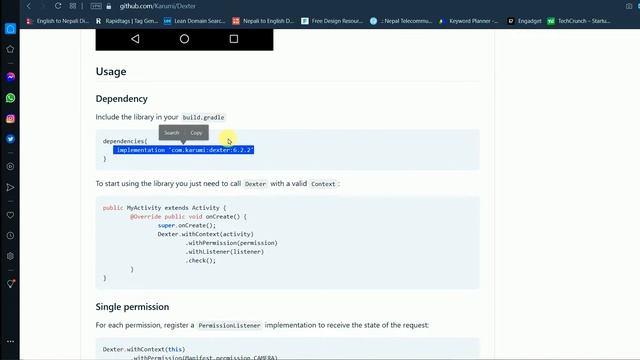Click the github.com/Karumi/Dexter address field

point(158,6)
